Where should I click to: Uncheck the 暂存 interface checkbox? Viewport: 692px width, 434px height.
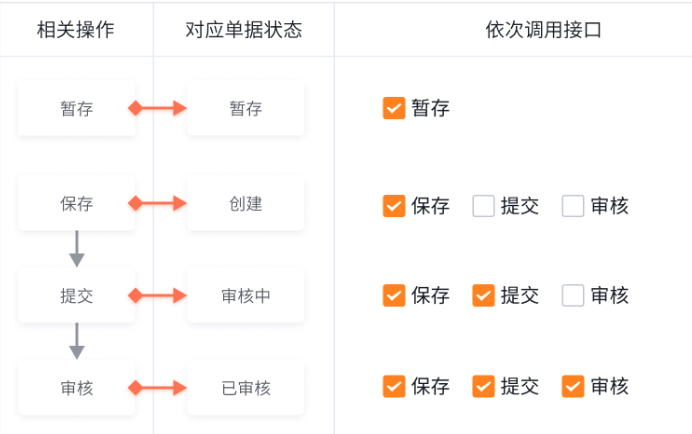pos(394,108)
